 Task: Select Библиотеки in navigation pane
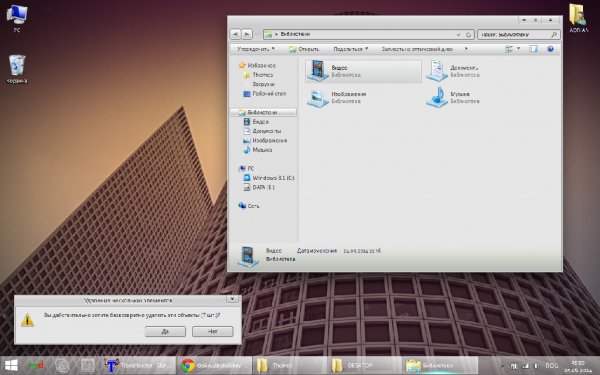[x=262, y=112]
